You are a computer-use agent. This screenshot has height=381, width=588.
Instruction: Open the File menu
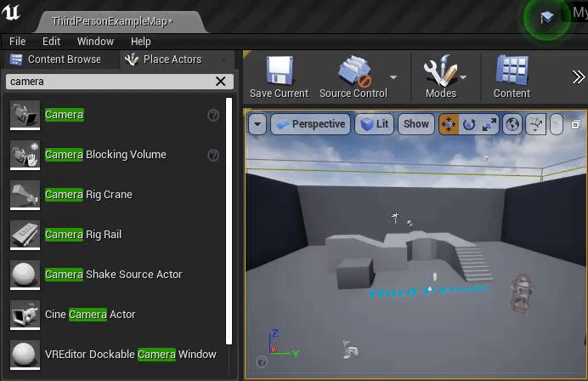click(x=18, y=42)
